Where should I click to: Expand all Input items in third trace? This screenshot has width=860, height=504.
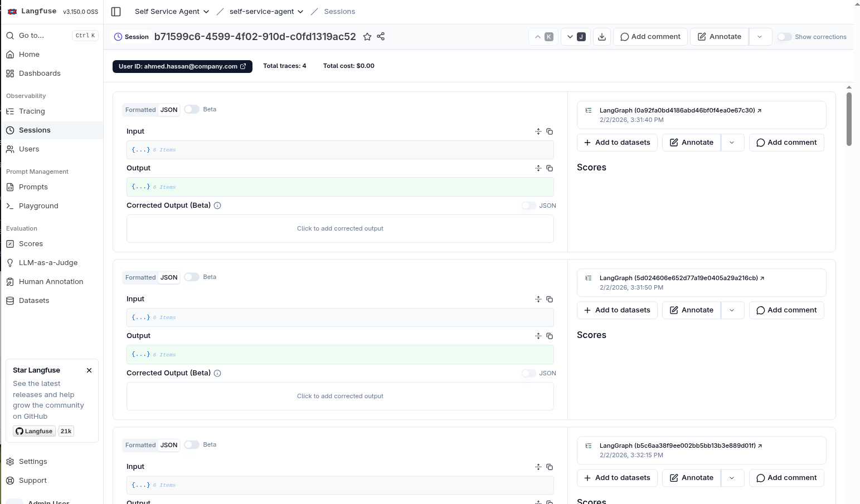click(538, 467)
